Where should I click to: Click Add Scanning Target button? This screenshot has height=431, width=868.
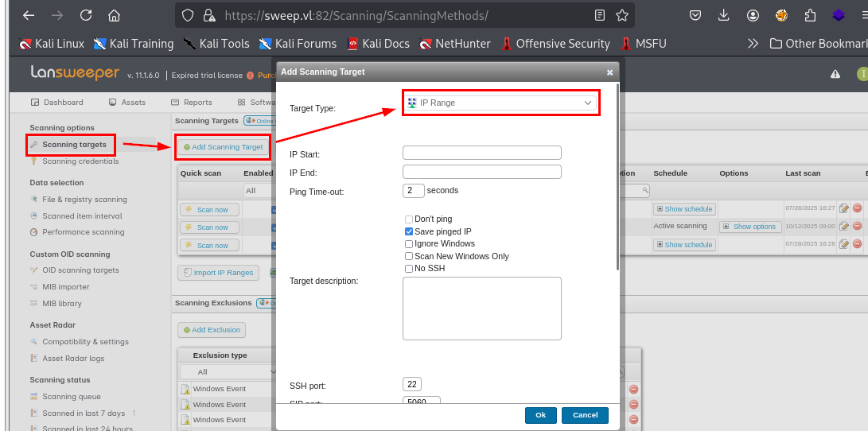223,146
